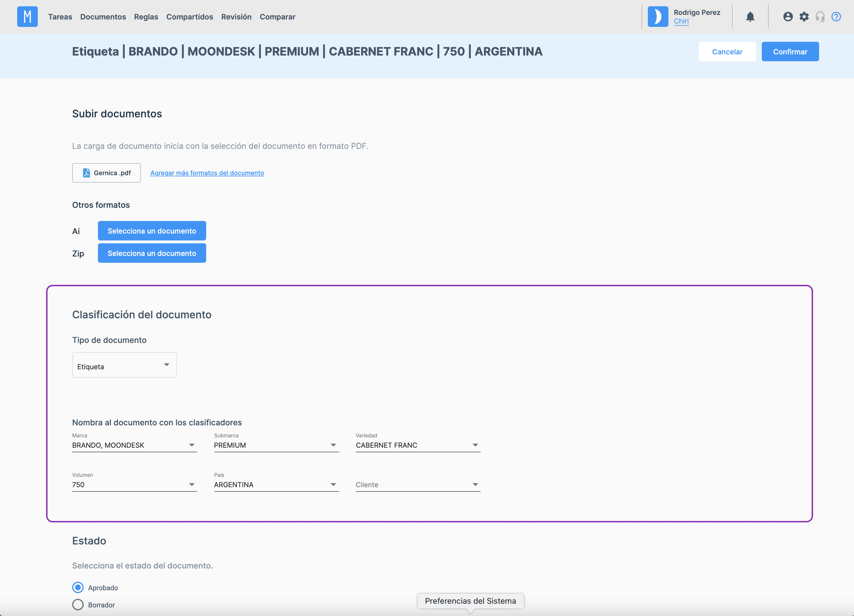
Task: Open the Variedad CABERNET FRANC dropdown
Action: [418, 445]
